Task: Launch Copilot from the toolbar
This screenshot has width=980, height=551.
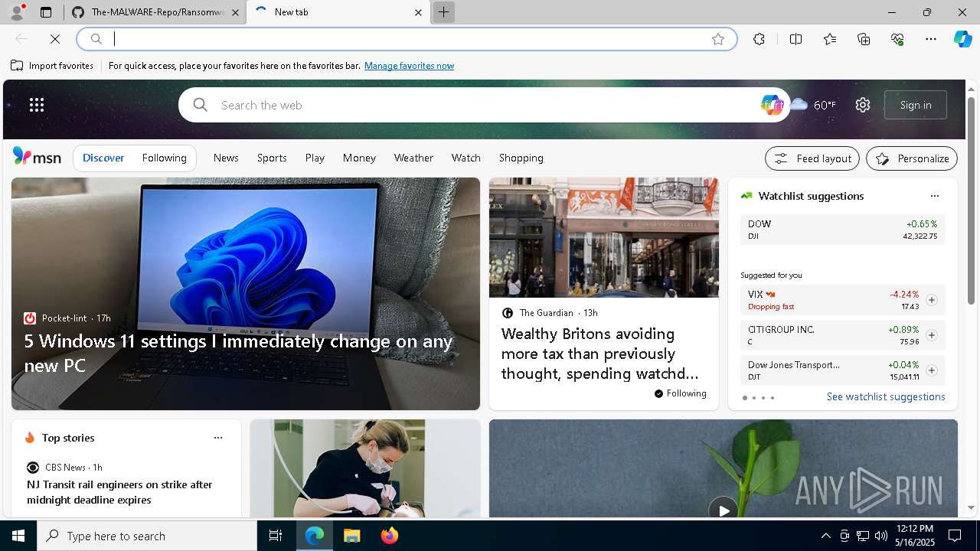Action: point(962,39)
